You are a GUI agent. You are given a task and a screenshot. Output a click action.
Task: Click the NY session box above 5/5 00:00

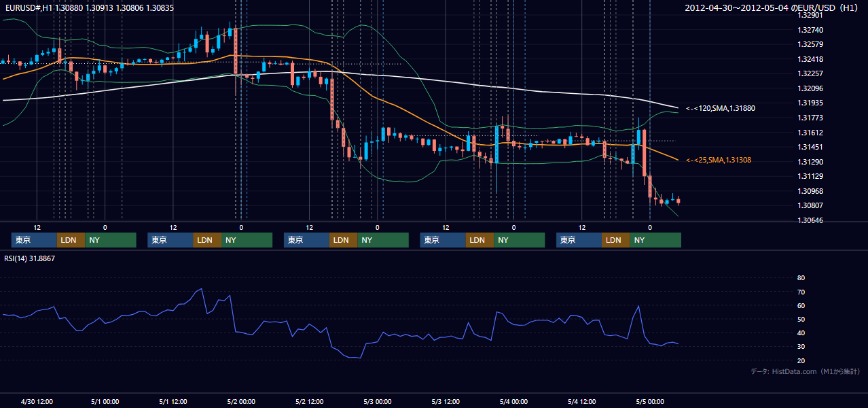click(655, 240)
